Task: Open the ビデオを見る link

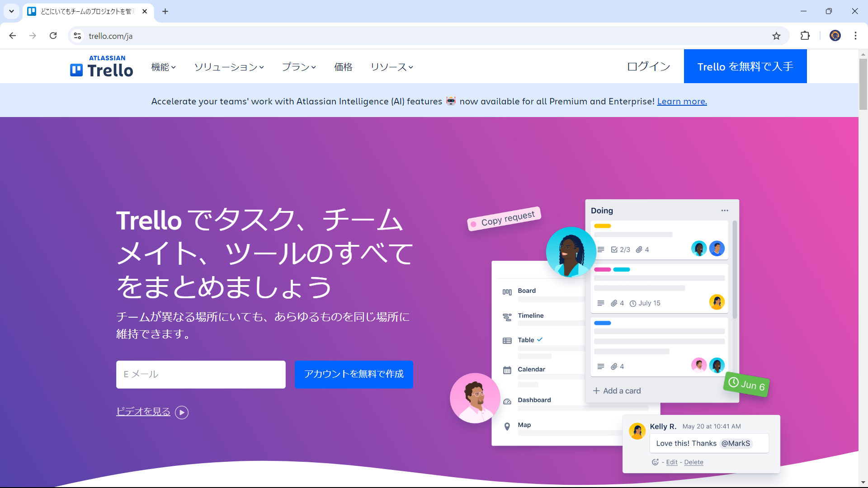Action: [143, 411]
